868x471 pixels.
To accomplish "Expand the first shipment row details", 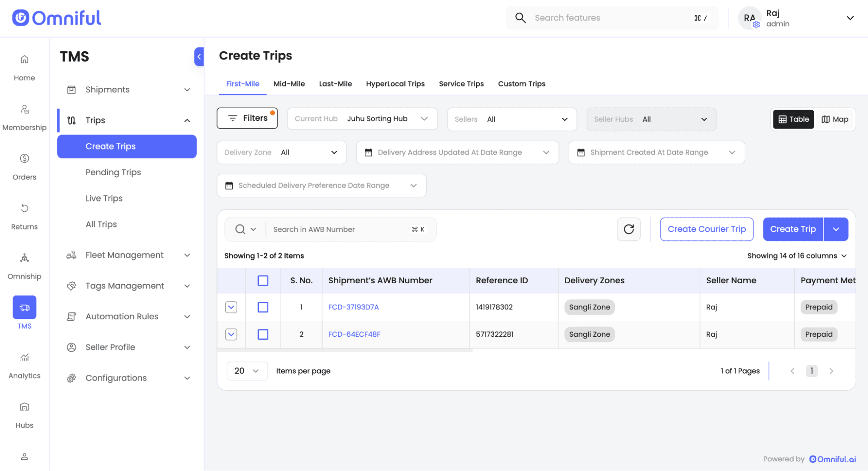I will [x=231, y=307].
